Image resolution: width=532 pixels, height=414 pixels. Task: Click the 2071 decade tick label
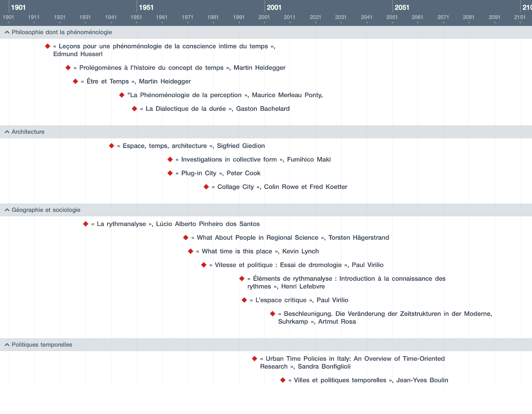(x=443, y=17)
